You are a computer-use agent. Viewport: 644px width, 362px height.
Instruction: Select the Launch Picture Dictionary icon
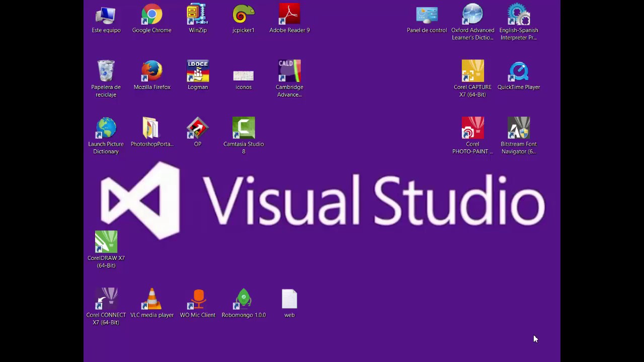pos(106,128)
